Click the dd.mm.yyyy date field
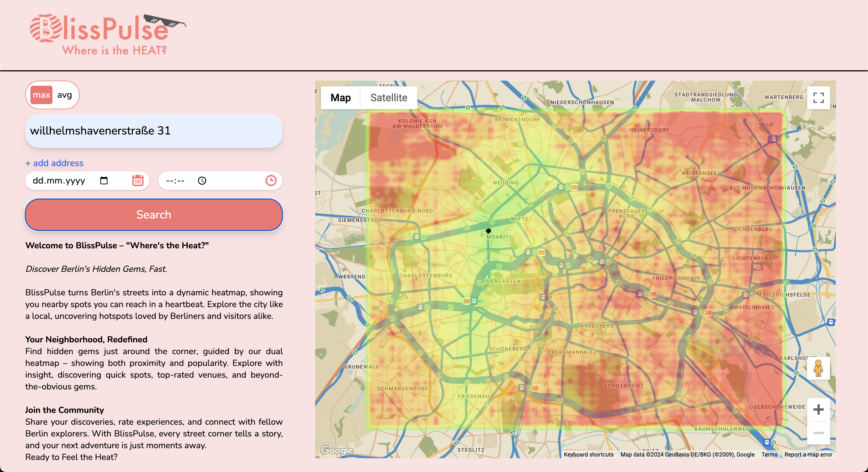 click(x=59, y=181)
